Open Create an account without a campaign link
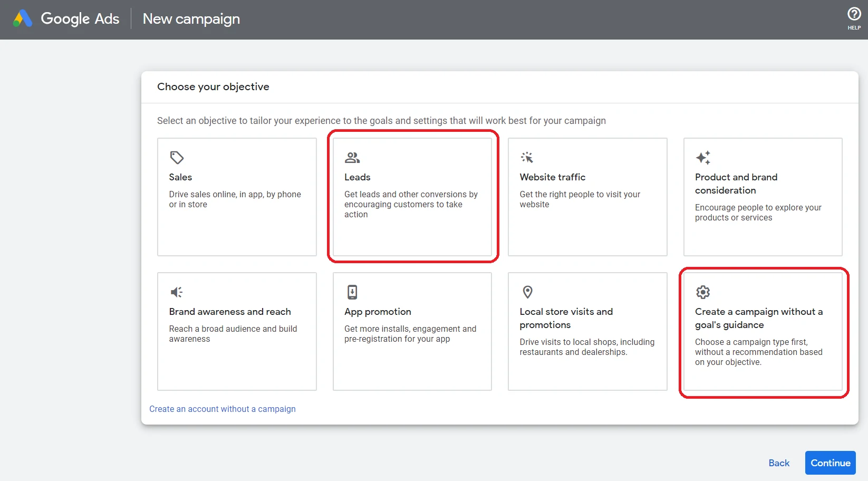868x481 pixels. (x=223, y=409)
